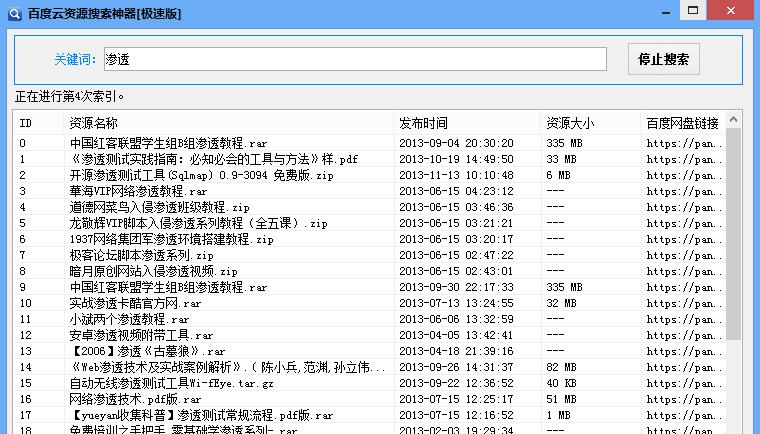This screenshot has width=760, height=434.
Task: Click date cell 2013-06-15 04:23:12
Action: 456,191
